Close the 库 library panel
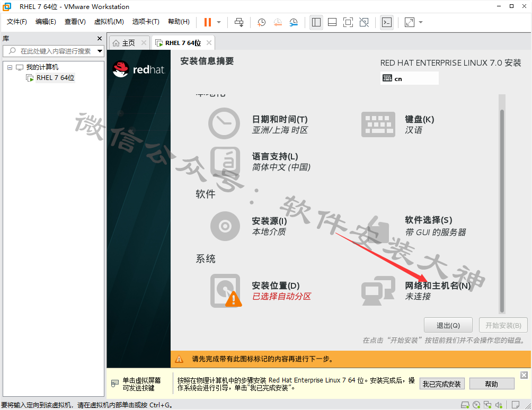Image resolution: width=532 pixels, height=410 pixels. tap(100, 38)
